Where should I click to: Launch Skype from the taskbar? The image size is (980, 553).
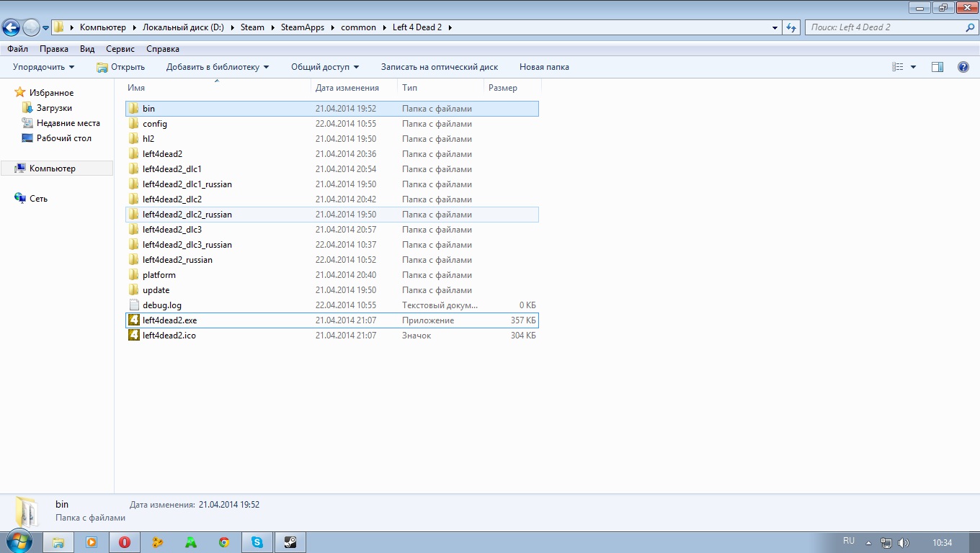click(x=257, y=542)
